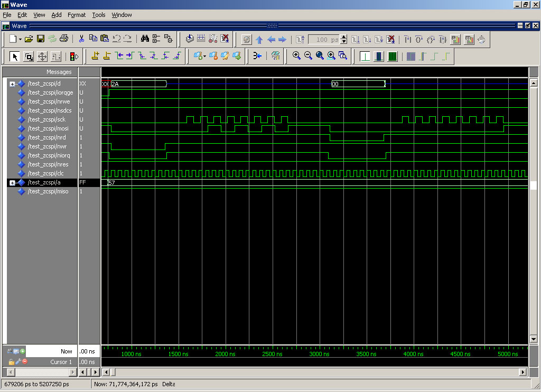Viewport: 541px width, 392px height.
Task: Open the Format menu
Action: click(x=77, y=15)
